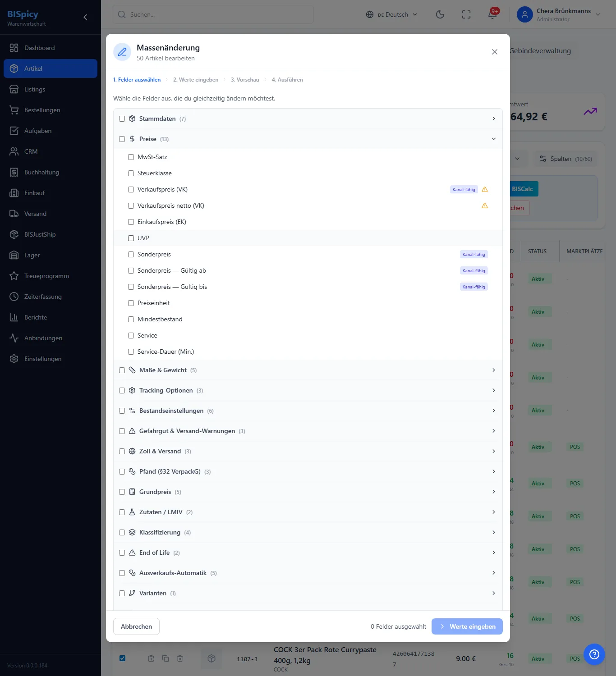
Task: Check the Verkaufspreis (VK) checkbox
Action: pyautogui.click(x=131, y=189)
